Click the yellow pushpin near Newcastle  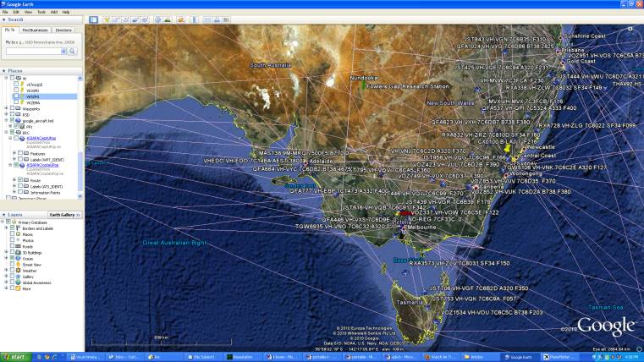pos(508,147)
